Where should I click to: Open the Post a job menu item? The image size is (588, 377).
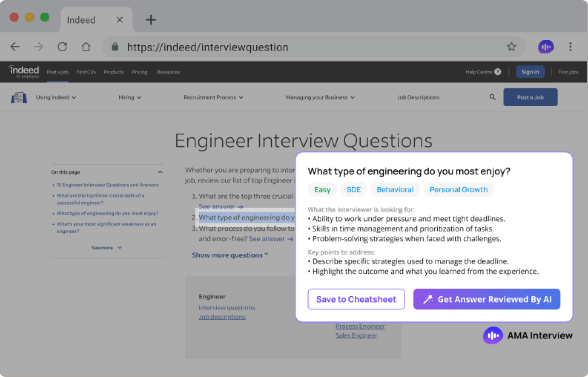point(58,72)
